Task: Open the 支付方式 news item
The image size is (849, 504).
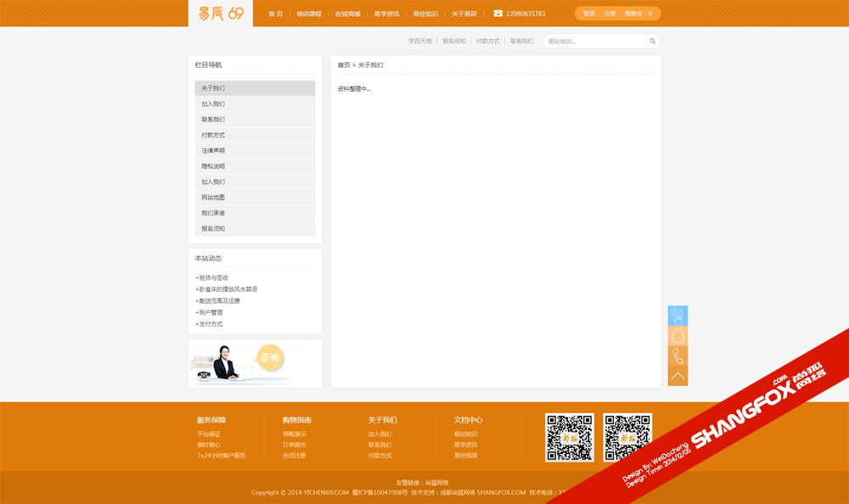Action: (209, 324)
